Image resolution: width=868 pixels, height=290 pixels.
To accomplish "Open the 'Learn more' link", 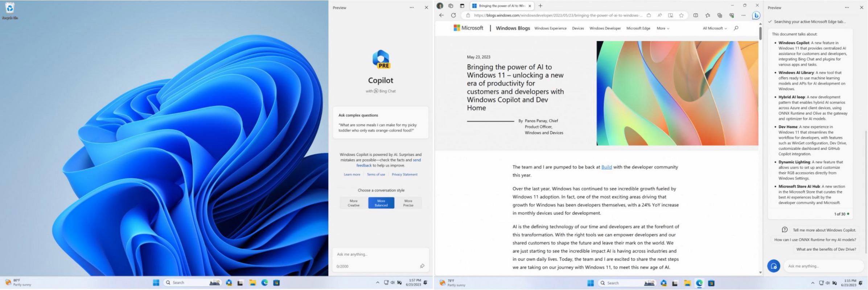I will [352, 174].
